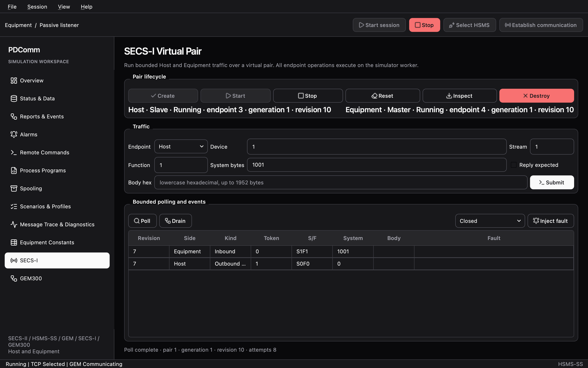Open the Session menu
The height and width of the screenshot is (368, 588).
(x=37, y=7)
